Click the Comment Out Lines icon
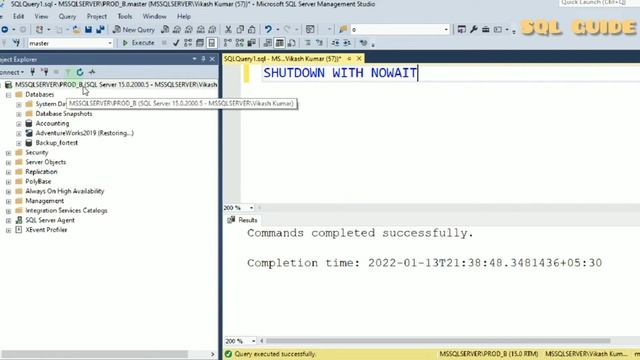This screenshot has height=360, width=640. [x=308, y=43]
